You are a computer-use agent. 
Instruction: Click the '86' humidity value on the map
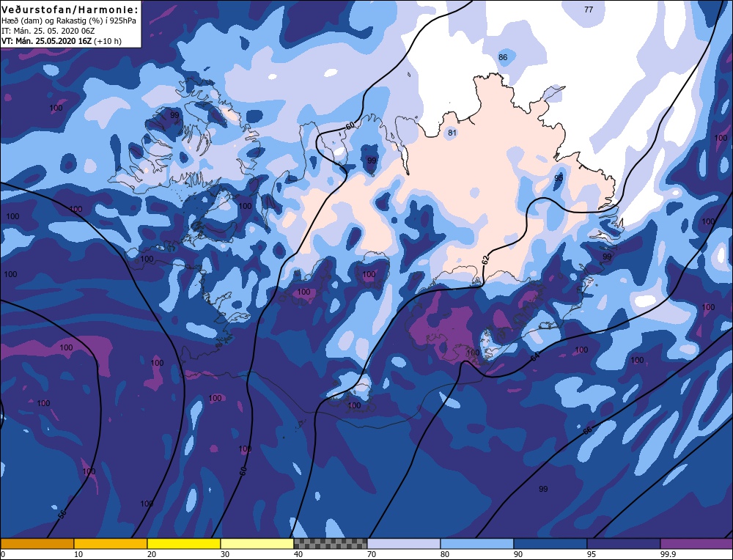503,57
